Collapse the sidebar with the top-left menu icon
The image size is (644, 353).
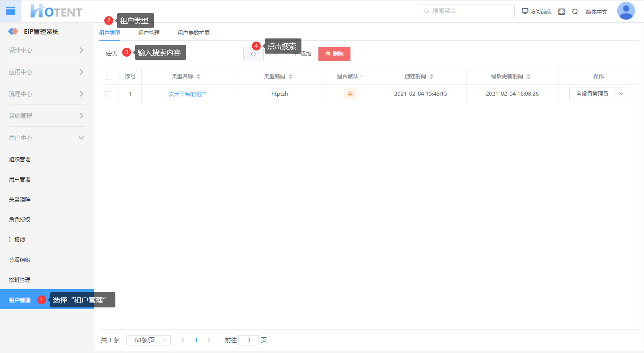tap(11, 11)
